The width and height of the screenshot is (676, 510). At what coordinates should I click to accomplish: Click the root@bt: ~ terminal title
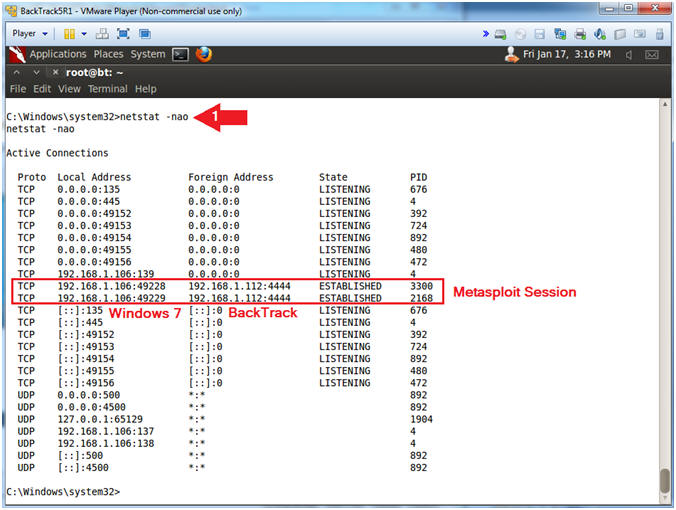pyautogui.click(x=94, y=72)
